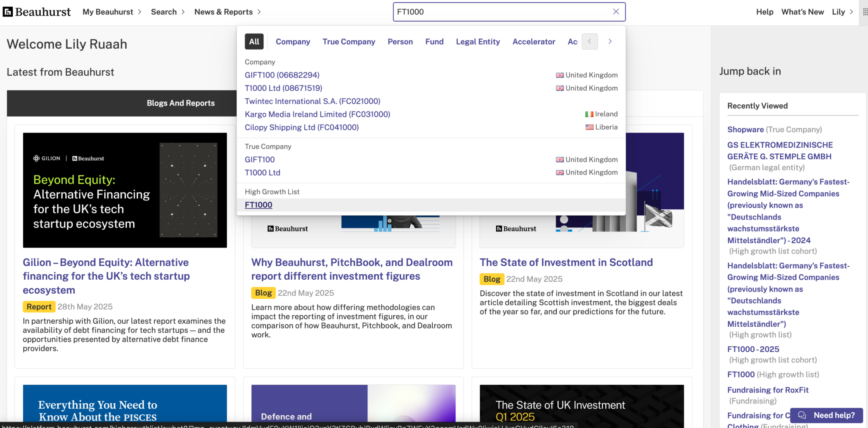Select the Person filter tab
The image size is (868, 428).
point(400,42)
